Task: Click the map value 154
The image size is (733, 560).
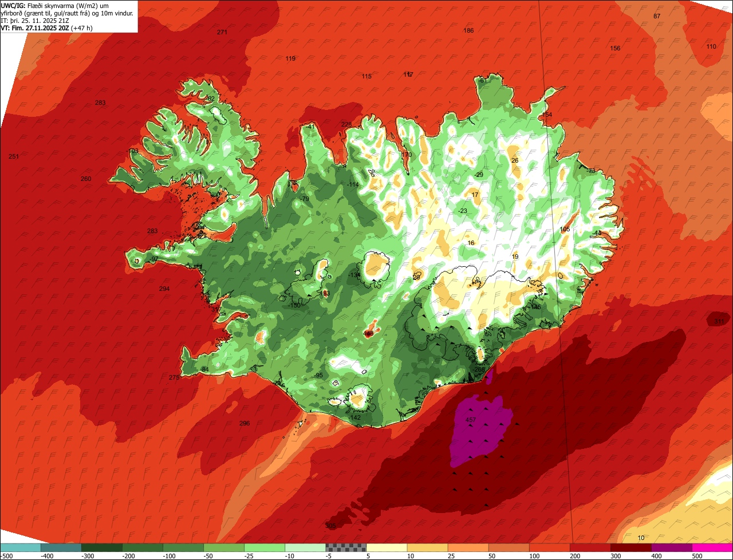Action: 547,115
